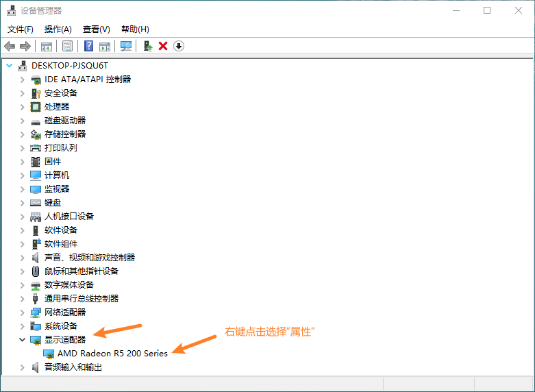The height and width of the screenshot is (392, 535).
Task: Expand the 监视器 category
Action: (x=23, y=189)
